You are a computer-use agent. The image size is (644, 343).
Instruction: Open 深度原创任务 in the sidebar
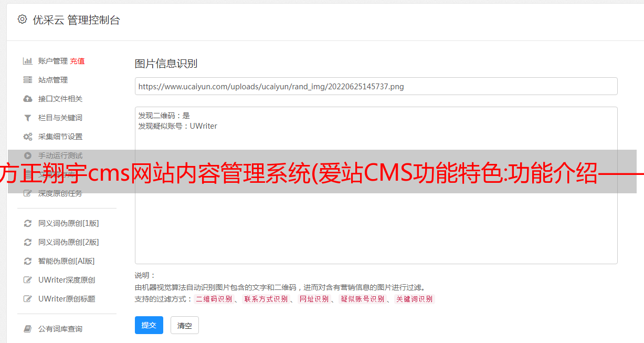click(60, 193)
